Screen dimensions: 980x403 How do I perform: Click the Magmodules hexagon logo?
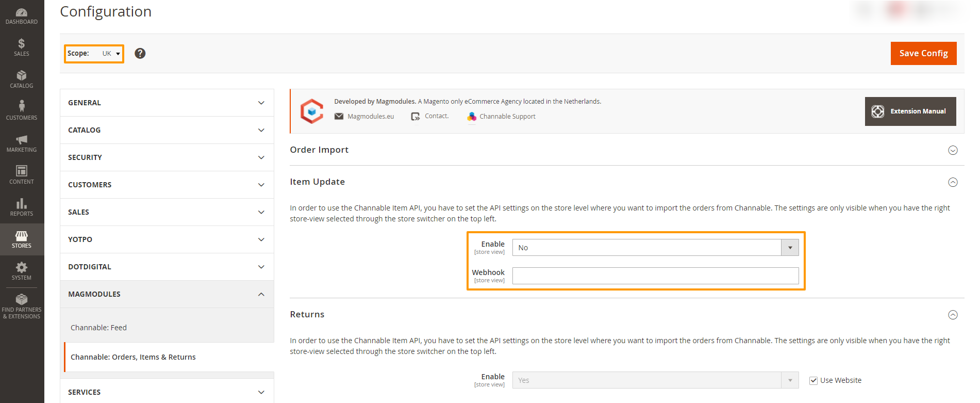[x=312, y=111]
